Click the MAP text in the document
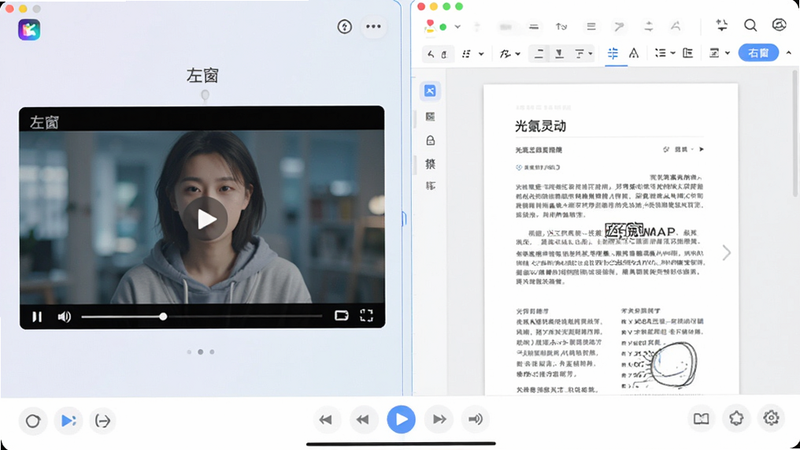This screenshot has width=800, height=450. [x=660, y=232]
